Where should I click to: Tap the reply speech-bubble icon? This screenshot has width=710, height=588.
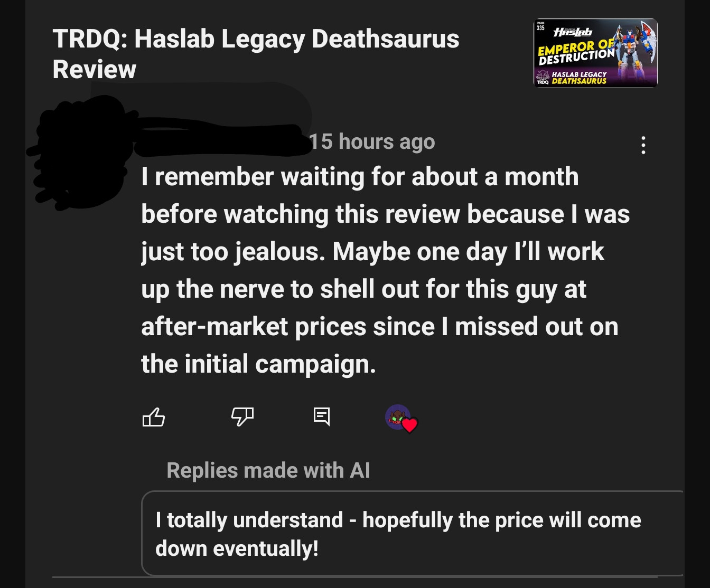click(x=322, y=416)
